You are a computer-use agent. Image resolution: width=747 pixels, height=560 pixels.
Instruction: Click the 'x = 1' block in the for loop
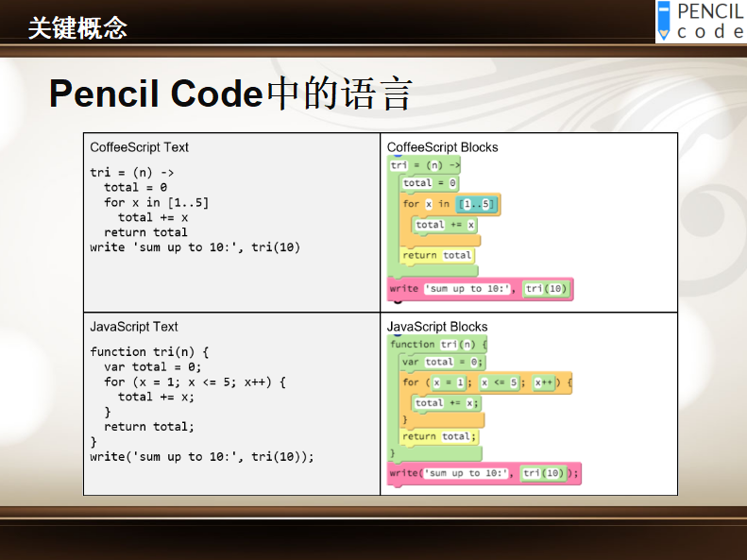(x=449, y=382)
